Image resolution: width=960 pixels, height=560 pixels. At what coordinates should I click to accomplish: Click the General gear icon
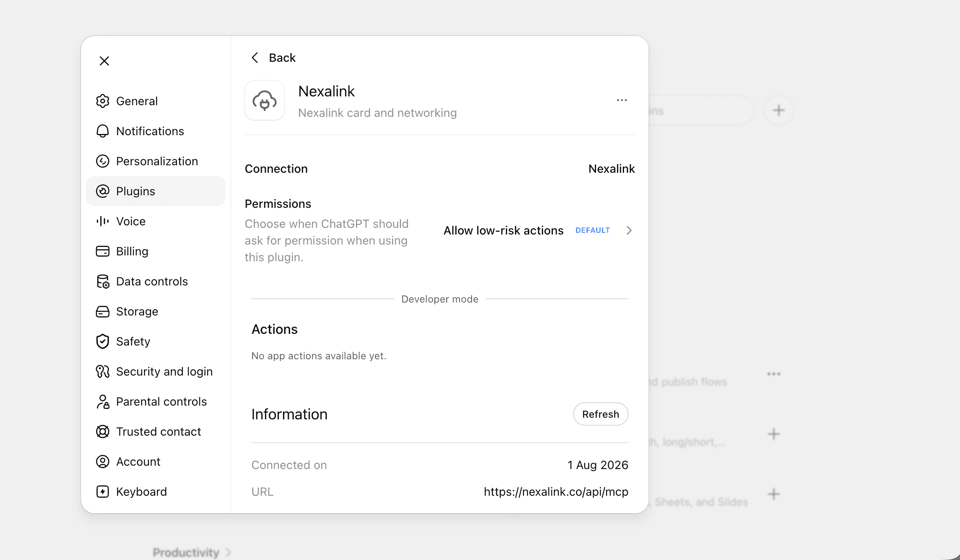click(103, 101)
